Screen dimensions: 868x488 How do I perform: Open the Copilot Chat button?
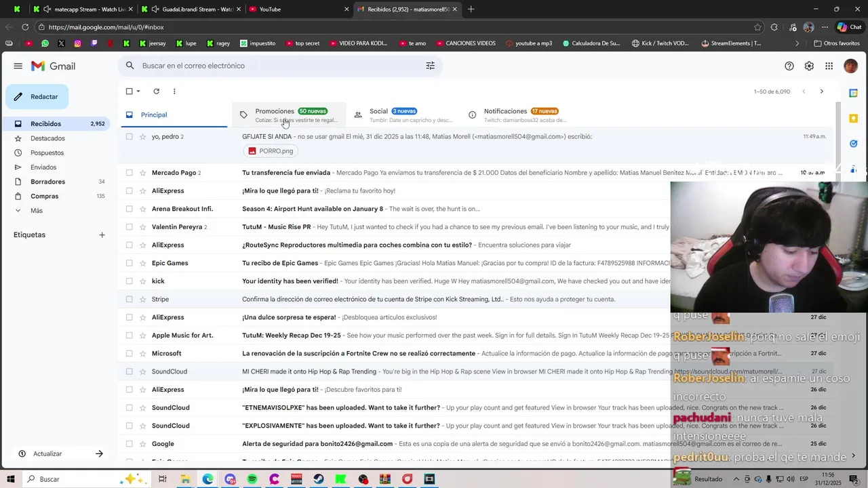(x=849, y=27)
